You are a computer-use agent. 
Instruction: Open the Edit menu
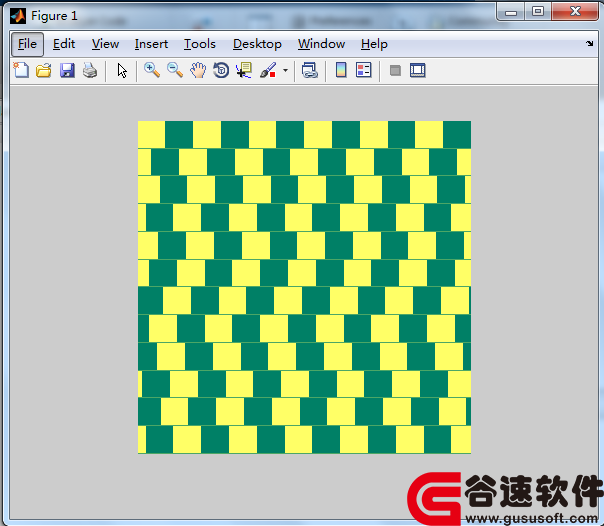(64, 44)
